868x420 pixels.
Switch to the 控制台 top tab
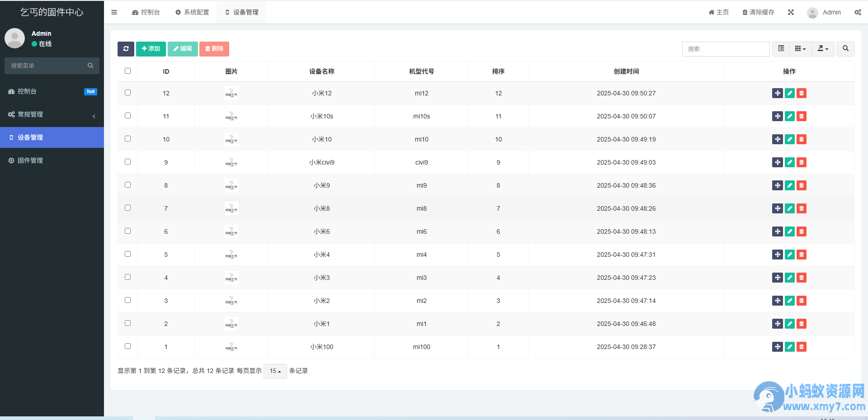coord(146,12)
